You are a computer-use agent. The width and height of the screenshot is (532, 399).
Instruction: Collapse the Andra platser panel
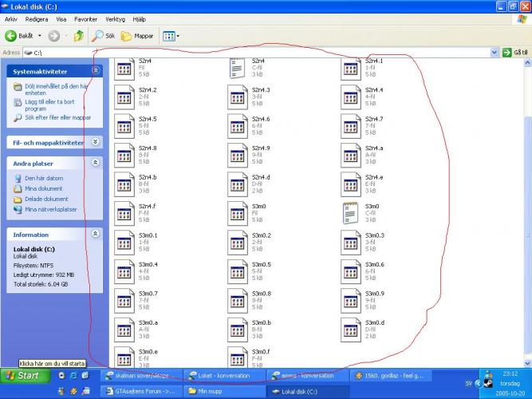96,163
